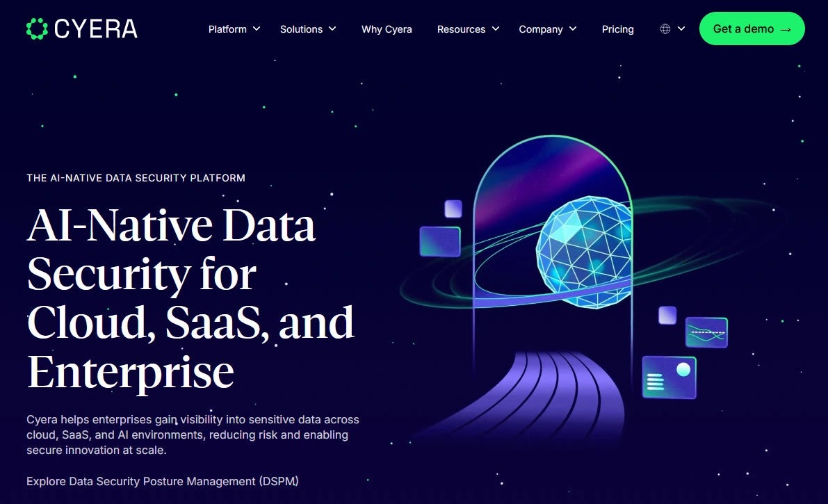The height and width of the screenshot is (504, 828).
Task: Click the geodesic globe hero illustration
Action: click(585, 252)
